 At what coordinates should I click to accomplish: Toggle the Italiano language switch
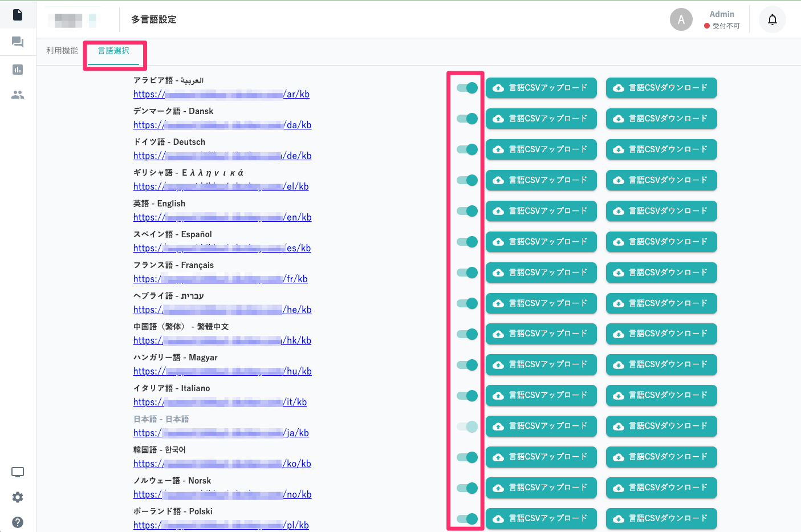point(467,396)
